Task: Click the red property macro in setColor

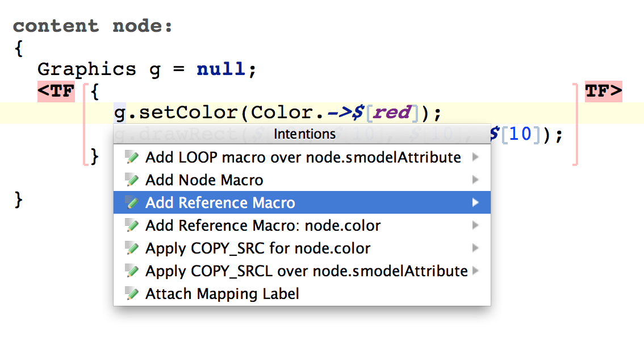Action: (392, 113)
